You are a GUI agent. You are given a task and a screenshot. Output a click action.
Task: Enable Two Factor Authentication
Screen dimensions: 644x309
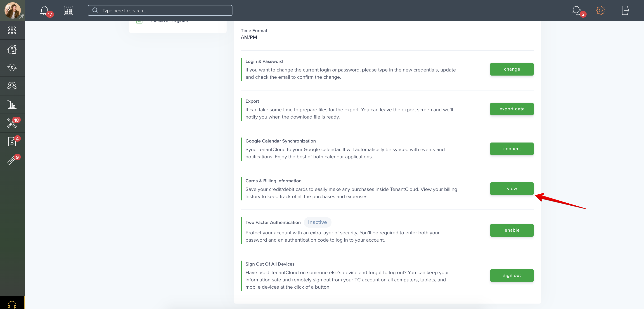click(512, 230)
